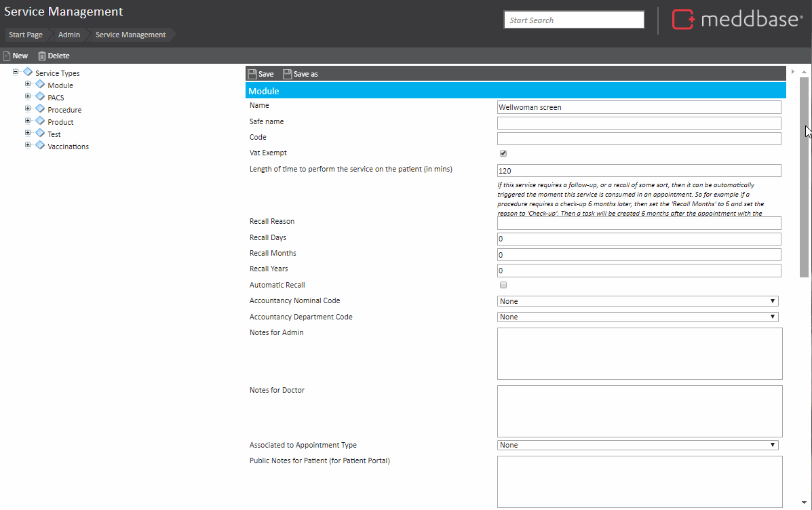Click the New document icon in toolbar
This screenshot has height=510, width=812.
click(x=7, y=56)
